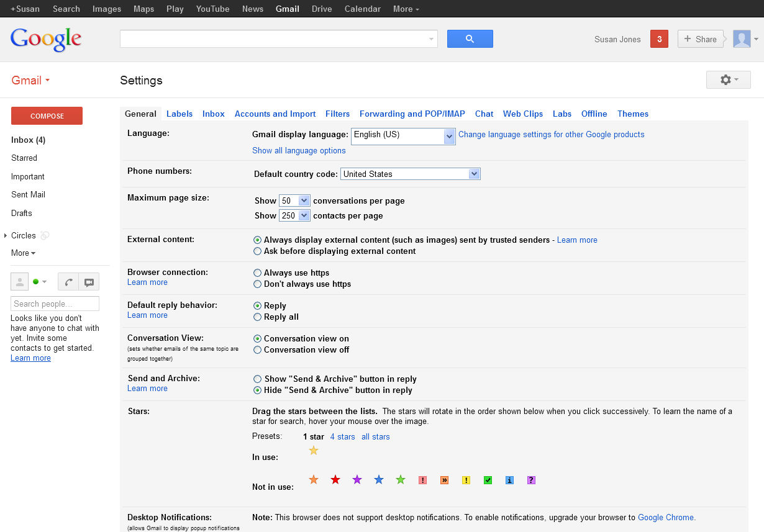This screenshot has height=532, width=764.
Task: Select Ask before displaying external content
Action: (x=257, y=251)
